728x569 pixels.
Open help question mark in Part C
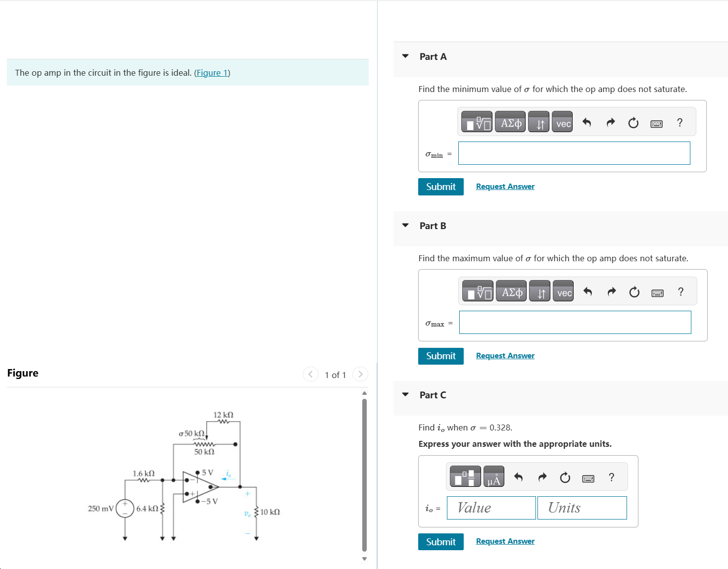point(611,477)
